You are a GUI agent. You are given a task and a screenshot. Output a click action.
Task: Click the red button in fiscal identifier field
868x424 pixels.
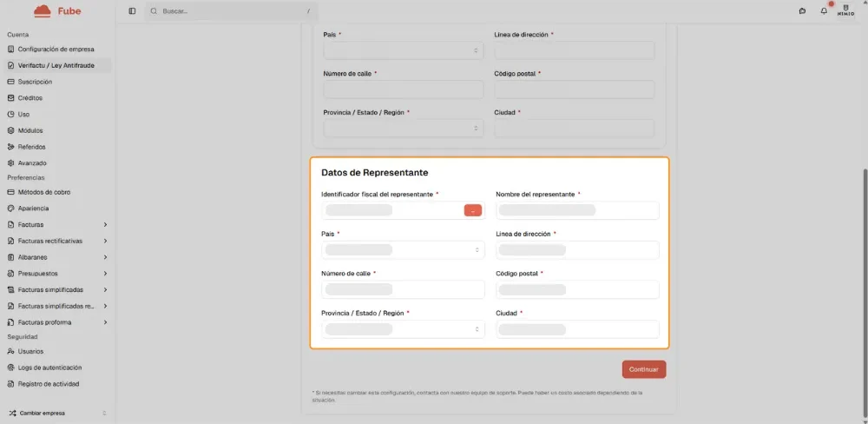coord(472,210)
